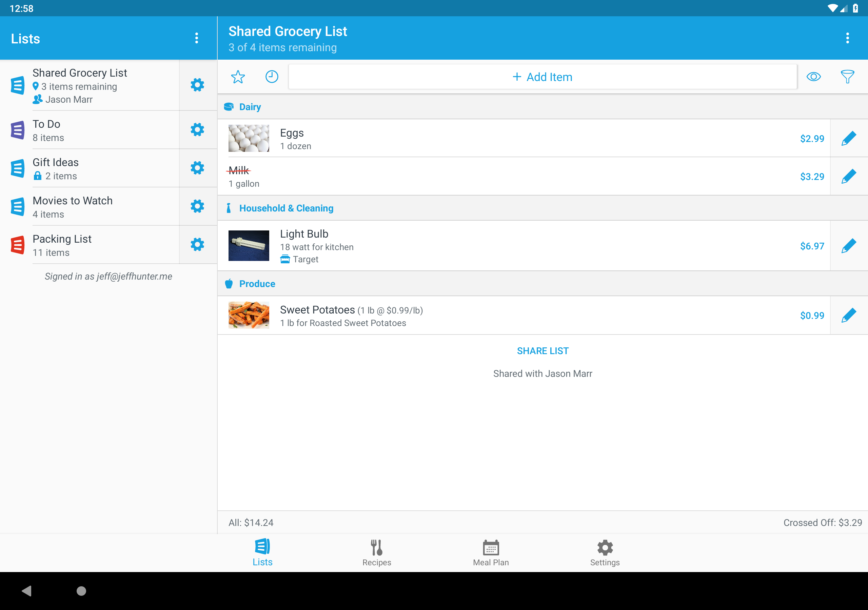Open settings gear for Movies to Watch
Image resolution: width=868 pixels, height=610 pixels.
(x=197, y=206)
